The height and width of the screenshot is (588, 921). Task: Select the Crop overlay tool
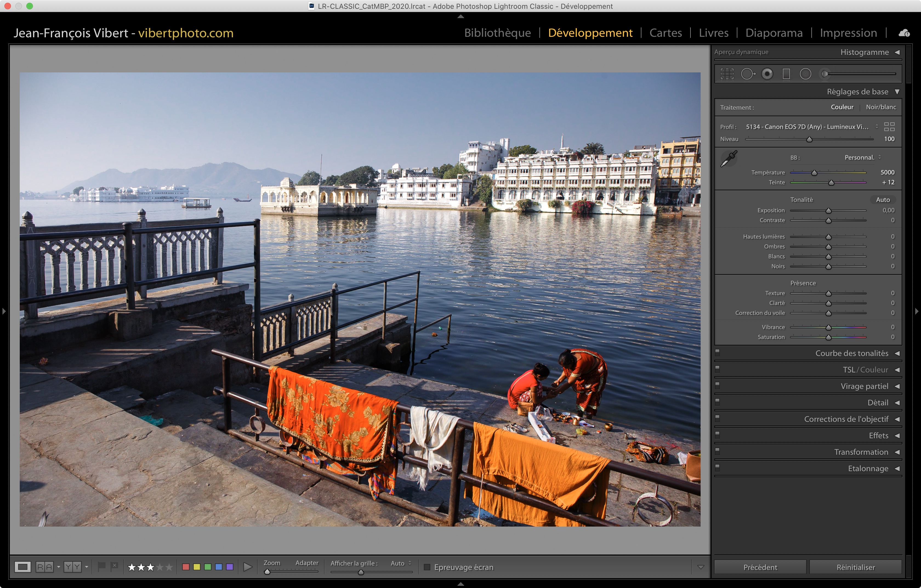coord(727,74)
